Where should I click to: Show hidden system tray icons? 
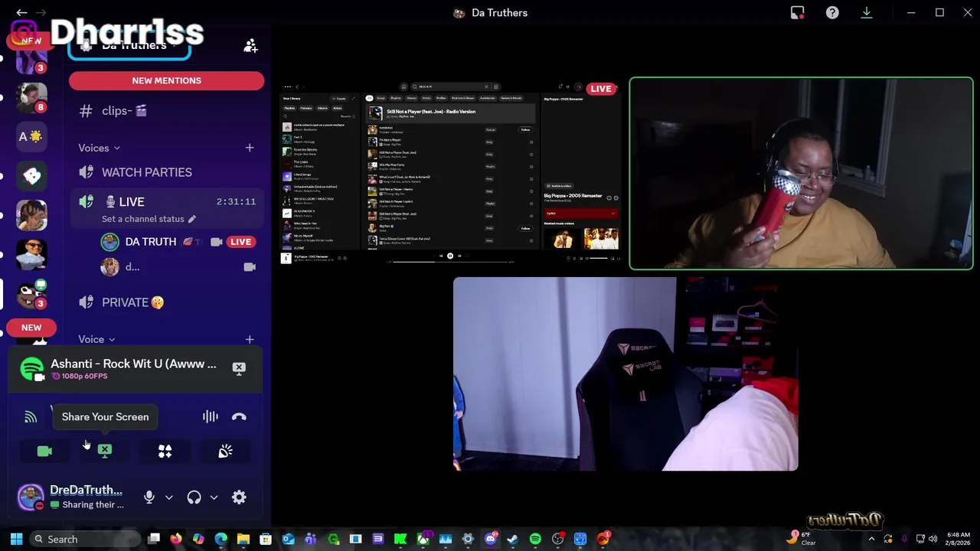tap(871, 539)
